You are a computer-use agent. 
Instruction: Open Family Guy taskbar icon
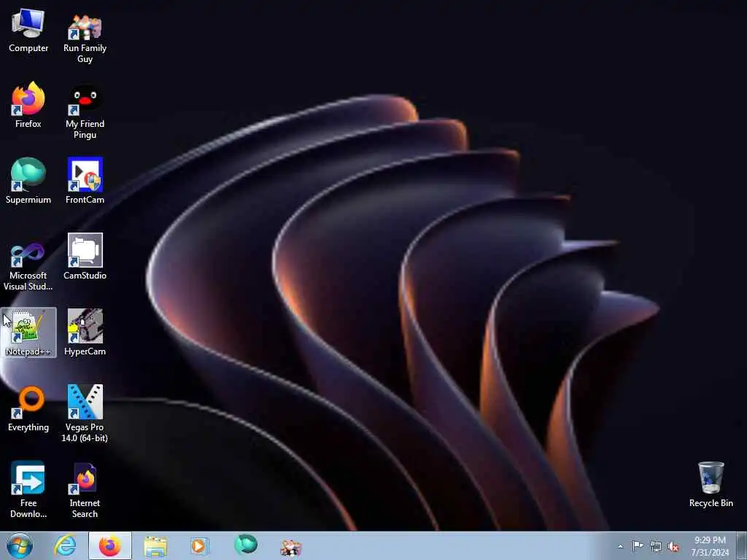pyautogui.click(x=290, y=548)
